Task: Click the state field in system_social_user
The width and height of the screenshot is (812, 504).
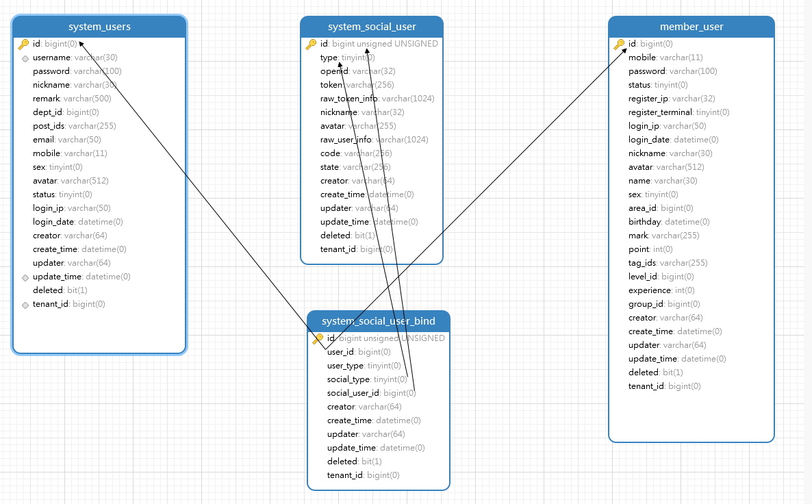Action: pos(355,167)
